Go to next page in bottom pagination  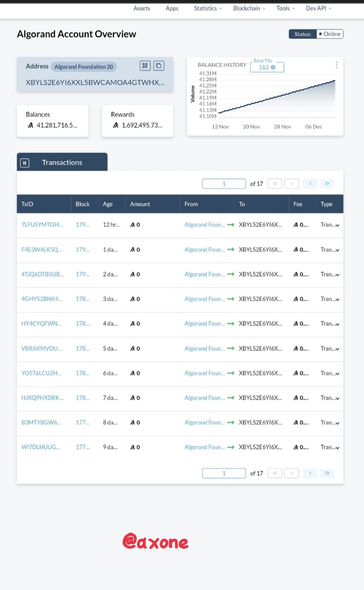click(x=310, y=473)
